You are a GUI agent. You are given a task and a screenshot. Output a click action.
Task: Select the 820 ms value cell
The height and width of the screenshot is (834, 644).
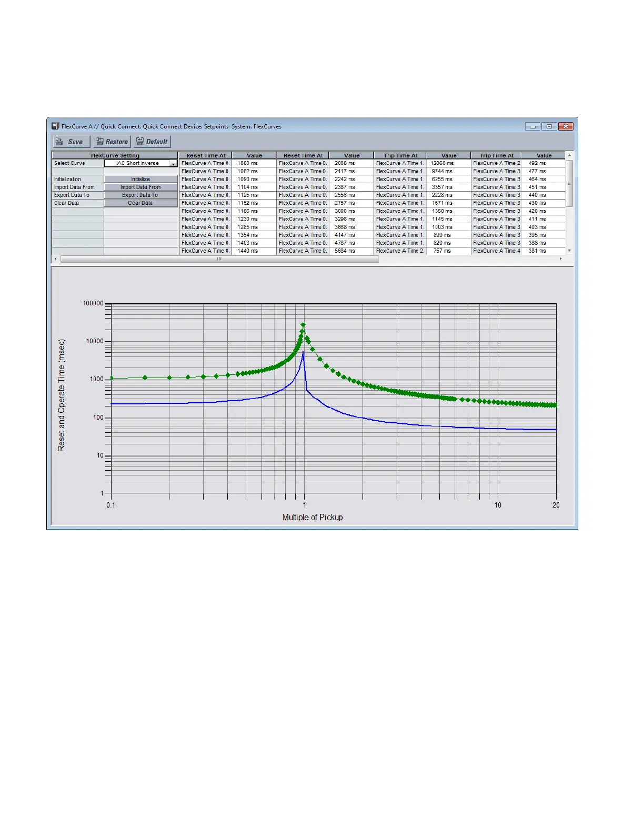click(448, 243)
